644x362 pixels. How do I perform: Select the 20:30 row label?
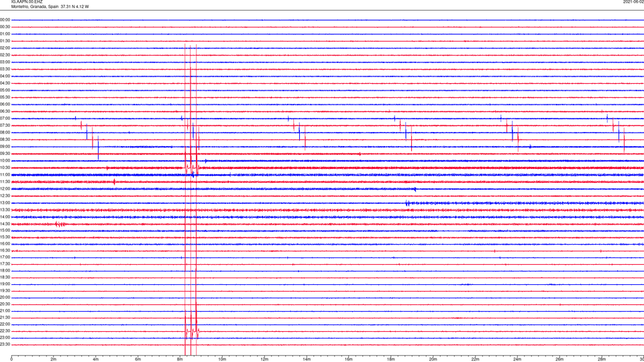tap(5, 304)
